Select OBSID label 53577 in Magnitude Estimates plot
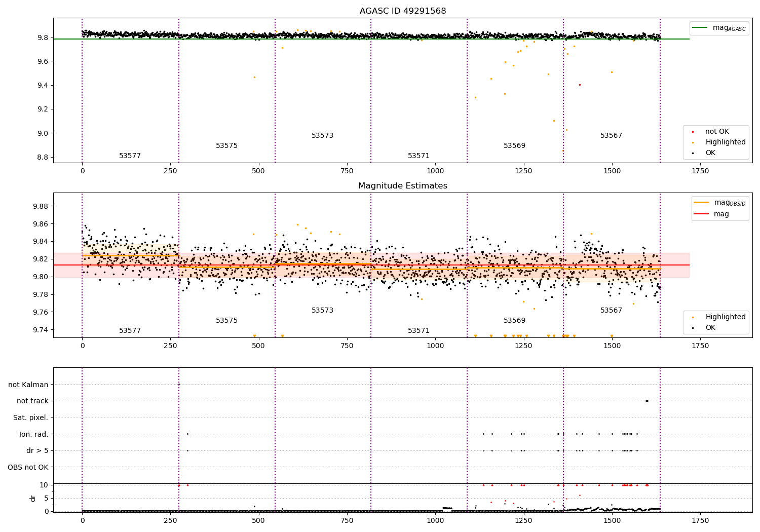 click(x=130, y=331)
